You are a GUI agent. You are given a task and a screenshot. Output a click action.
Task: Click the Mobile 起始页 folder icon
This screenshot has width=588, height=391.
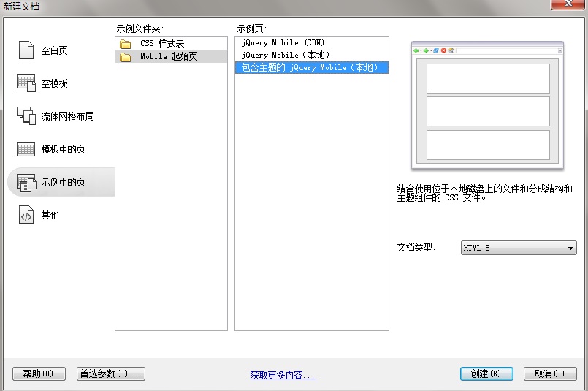pyautogui.click(x=126, y=57)
